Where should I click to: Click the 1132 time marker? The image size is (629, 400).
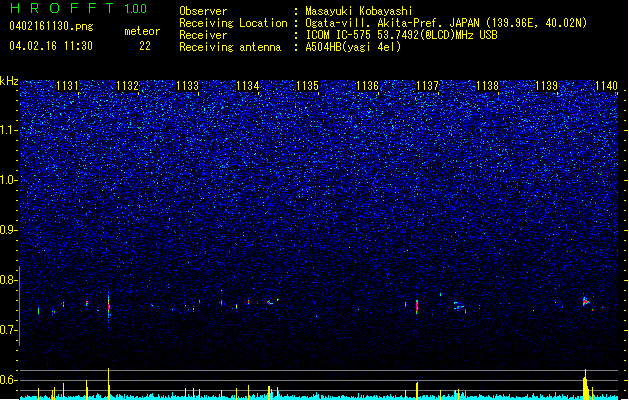(127, 86)
